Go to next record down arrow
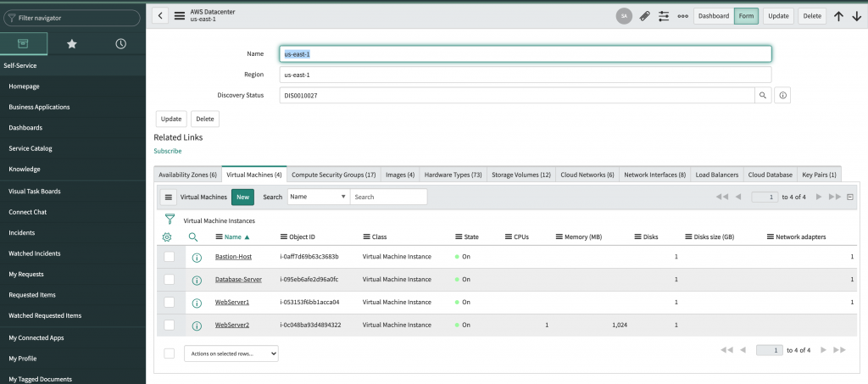868x384 pixels. (857, 16)
